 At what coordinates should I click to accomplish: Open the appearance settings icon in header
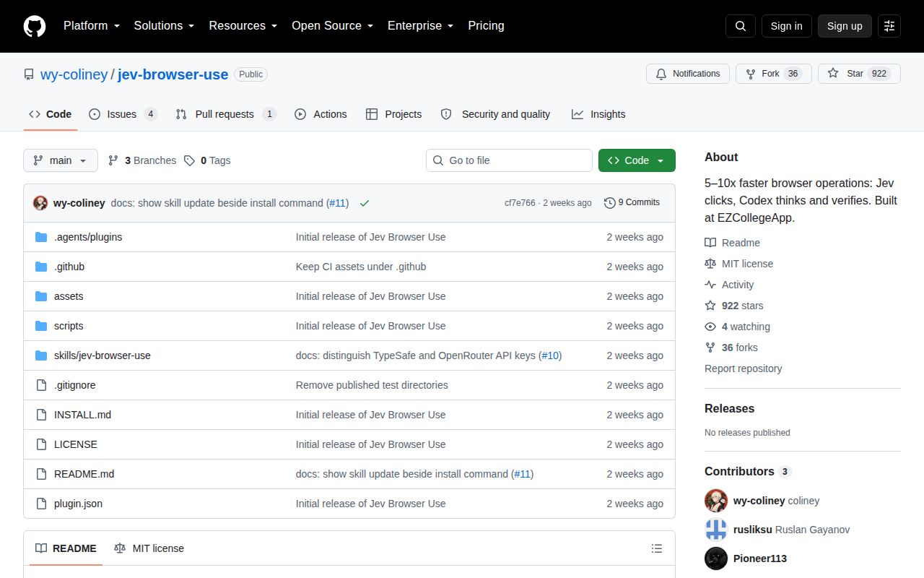click(889, 26)
